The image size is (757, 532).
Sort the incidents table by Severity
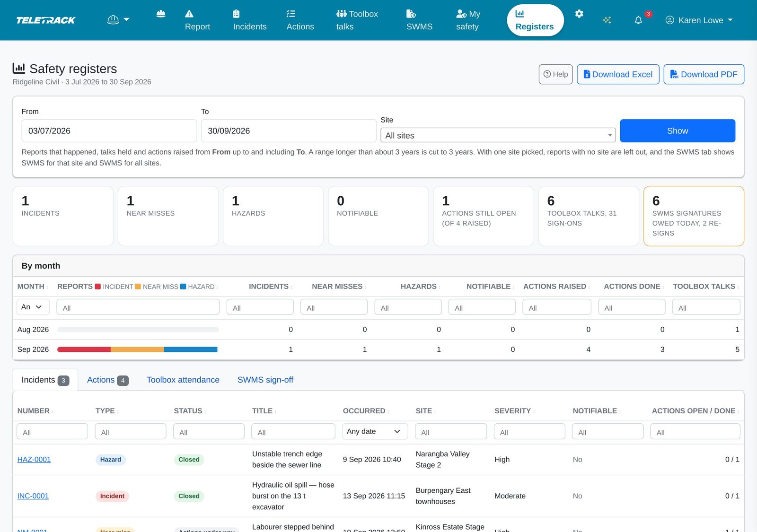coord(515,411)
